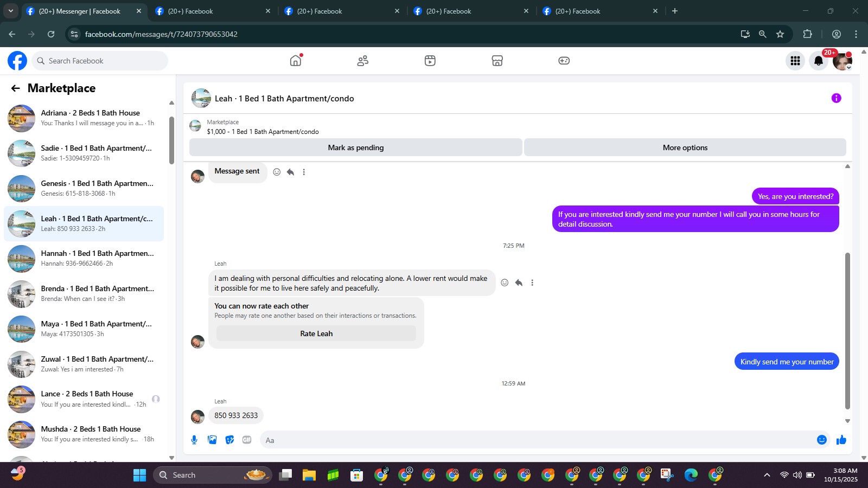868x488 pixels.
Task: Click the Facebook logo
Action: (17, 61)
